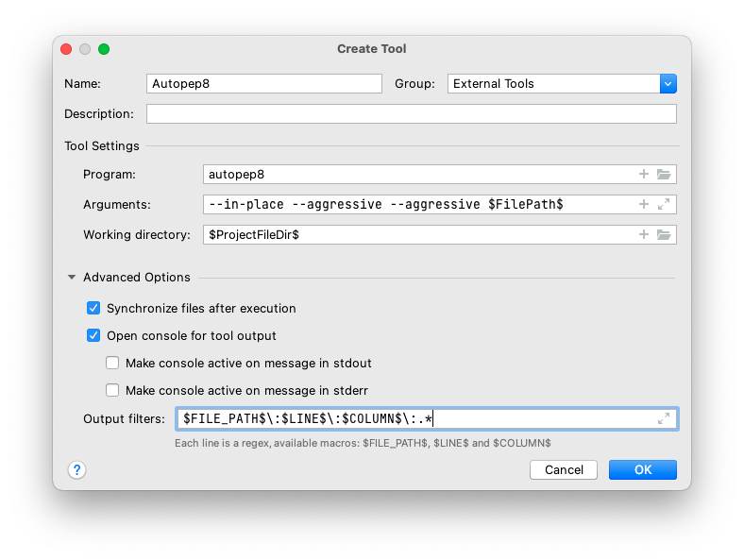Zoom the dialog with green button
The image size is (744, 560).
(x=104, y=49)
